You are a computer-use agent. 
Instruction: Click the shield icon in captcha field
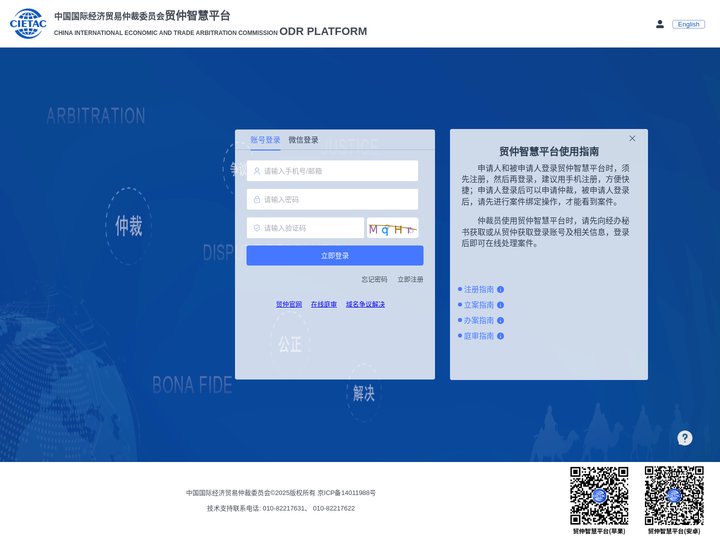click(x=257, y=228)
